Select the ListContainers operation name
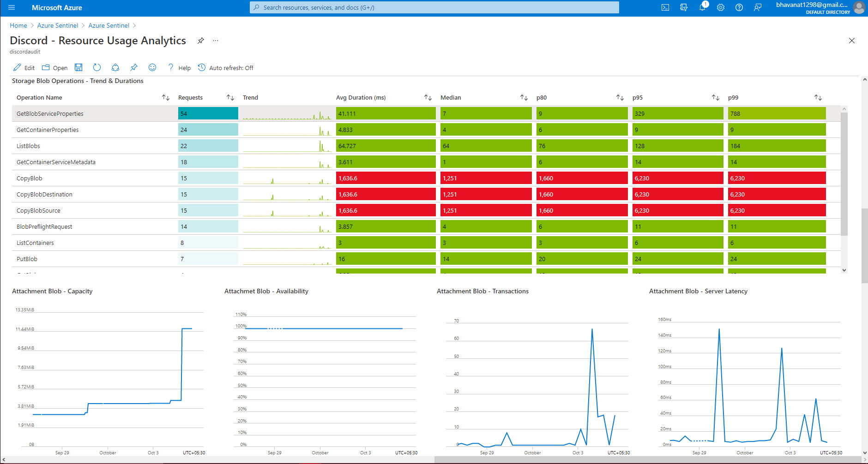The image size is (868, 464). [35, 243]
